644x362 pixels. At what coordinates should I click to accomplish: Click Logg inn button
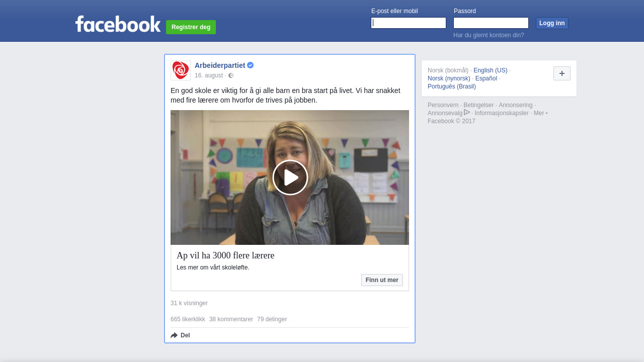pos(552,23)
